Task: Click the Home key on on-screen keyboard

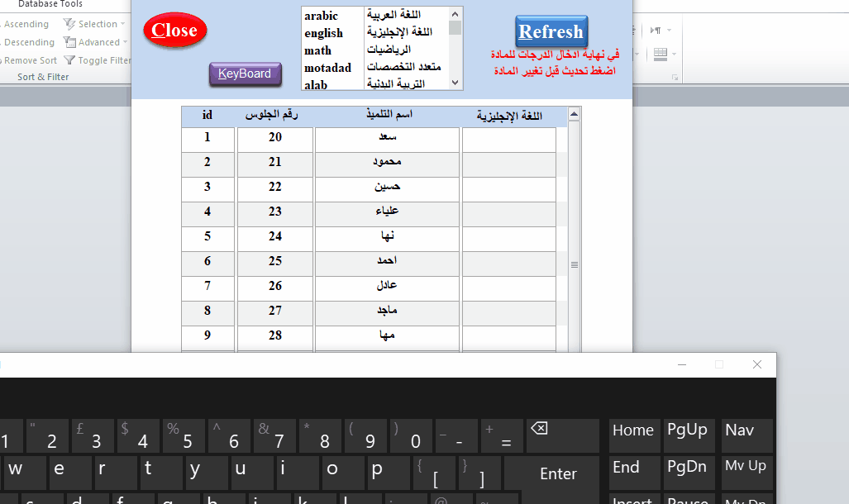Action: point(635,435)
